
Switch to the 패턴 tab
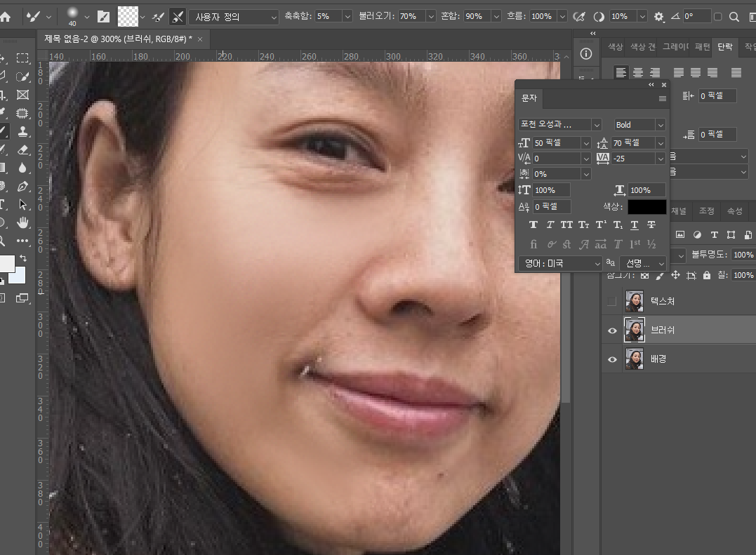pos(702,47)
